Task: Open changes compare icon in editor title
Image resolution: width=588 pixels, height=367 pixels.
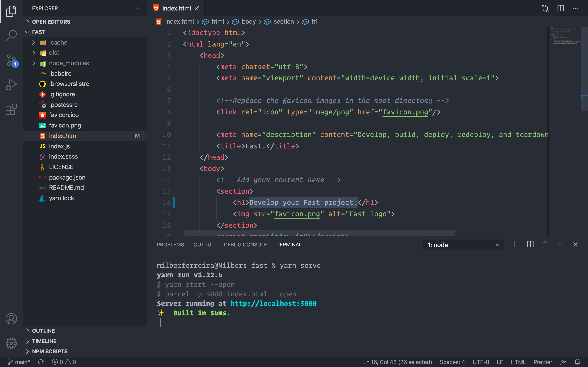Action: tap(545, 8)
